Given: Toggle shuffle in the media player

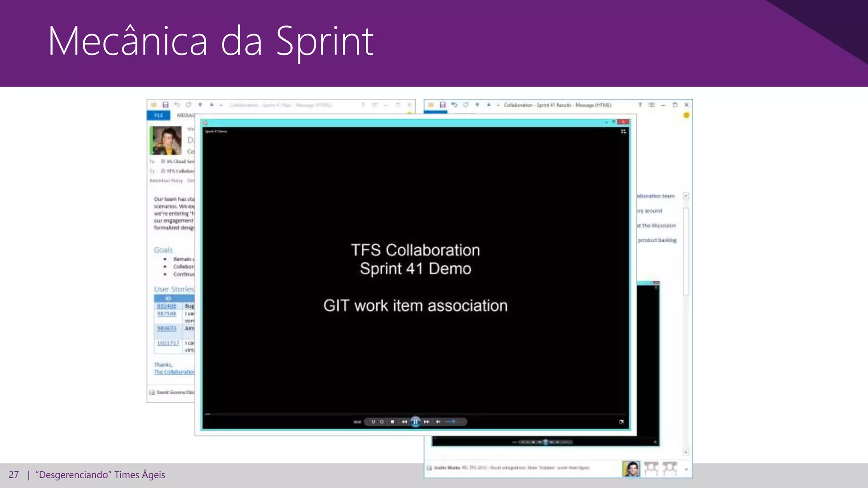Looking at the screenshot, I should (x=373, y=421).
